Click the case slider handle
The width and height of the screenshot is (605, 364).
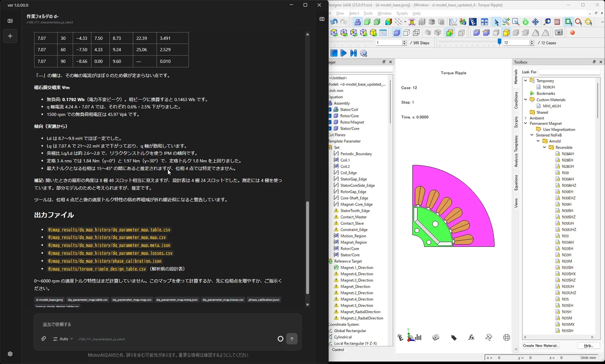[x=500, y=42]
